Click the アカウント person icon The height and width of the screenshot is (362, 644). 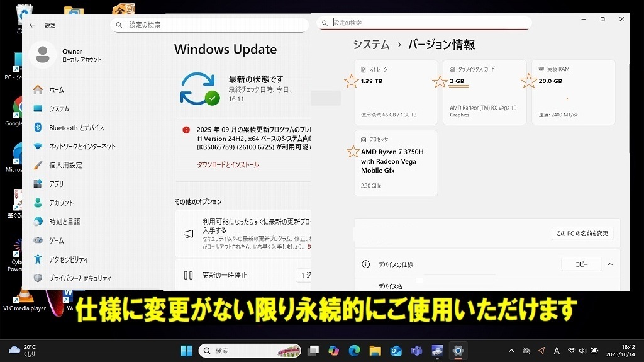click(x=38, y=203)
